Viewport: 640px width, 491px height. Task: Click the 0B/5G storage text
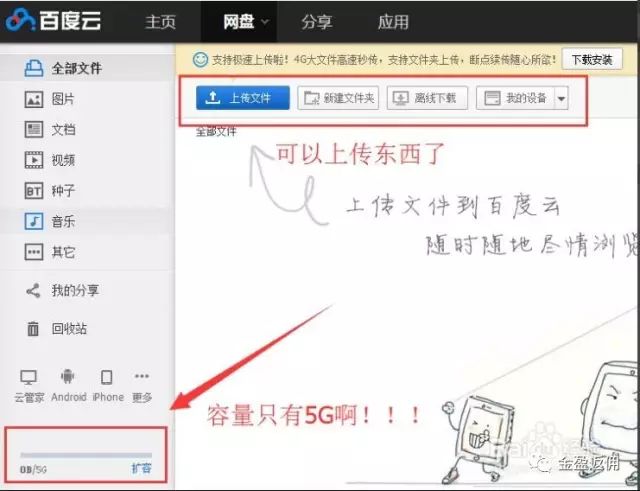point(33,469)
